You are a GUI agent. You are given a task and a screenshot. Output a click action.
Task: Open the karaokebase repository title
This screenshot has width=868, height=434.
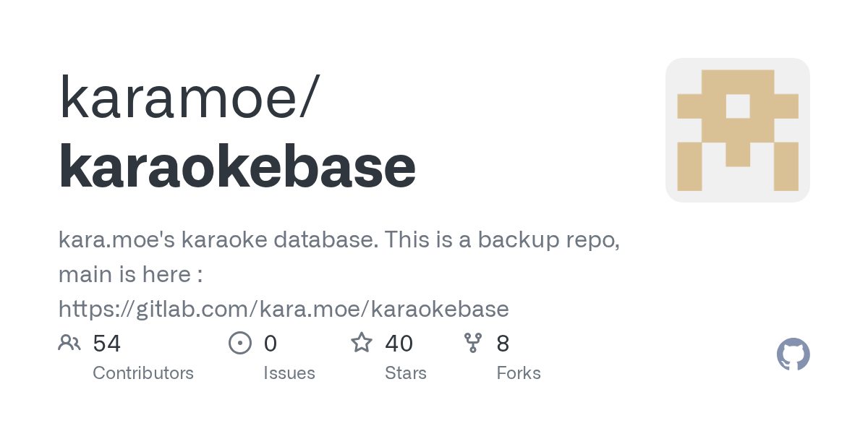(x=237, y=166)
